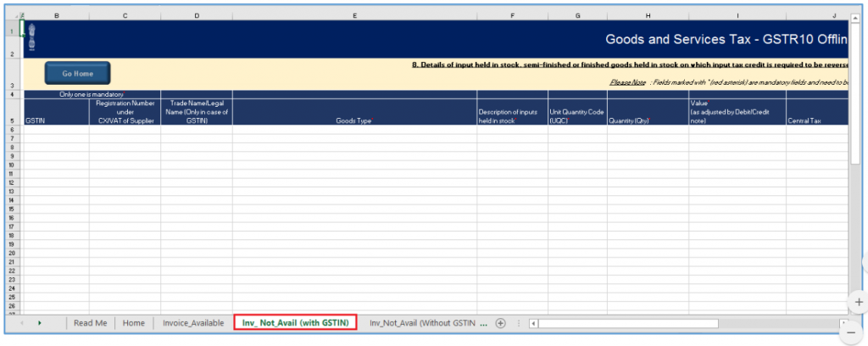Select row 6 header
Screen dimensions: 868x346
[12, 130]
